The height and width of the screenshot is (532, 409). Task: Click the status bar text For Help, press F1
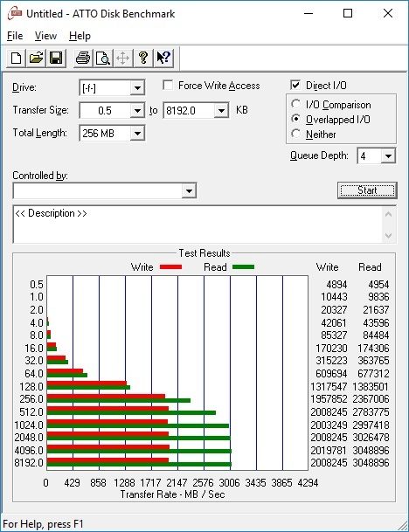[43, 524]
